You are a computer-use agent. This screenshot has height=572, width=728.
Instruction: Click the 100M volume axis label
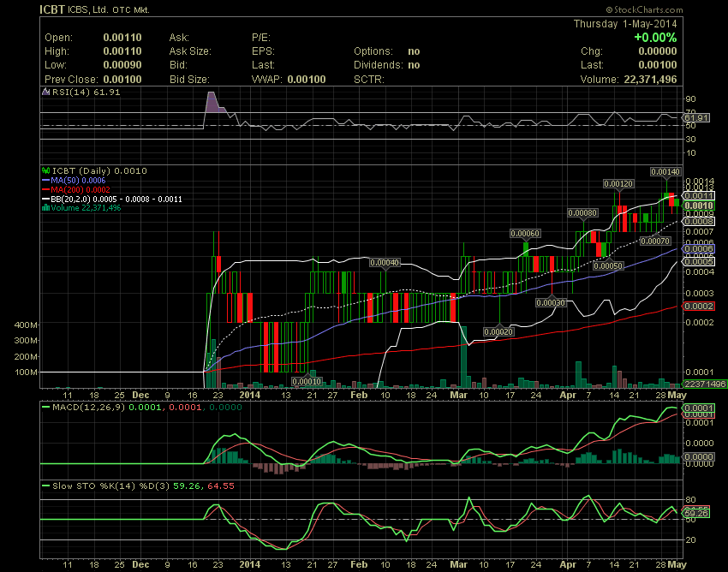click(26, 372)
